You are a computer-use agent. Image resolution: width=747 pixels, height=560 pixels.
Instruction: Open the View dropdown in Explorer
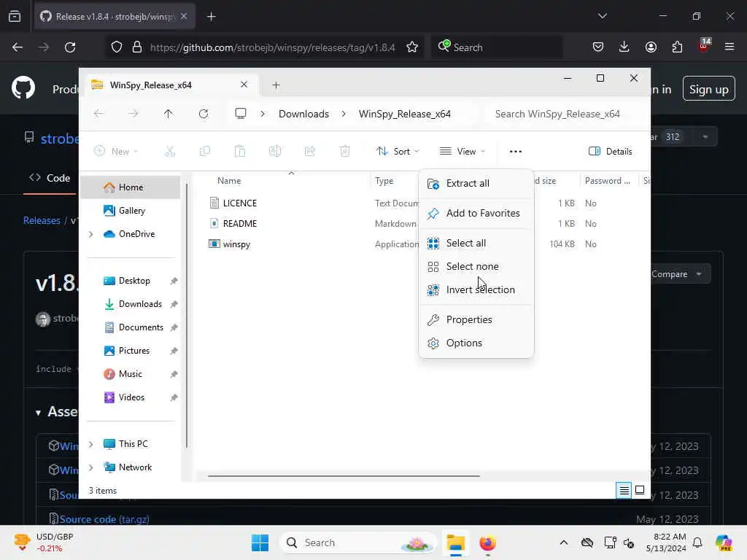pos(462,152)
